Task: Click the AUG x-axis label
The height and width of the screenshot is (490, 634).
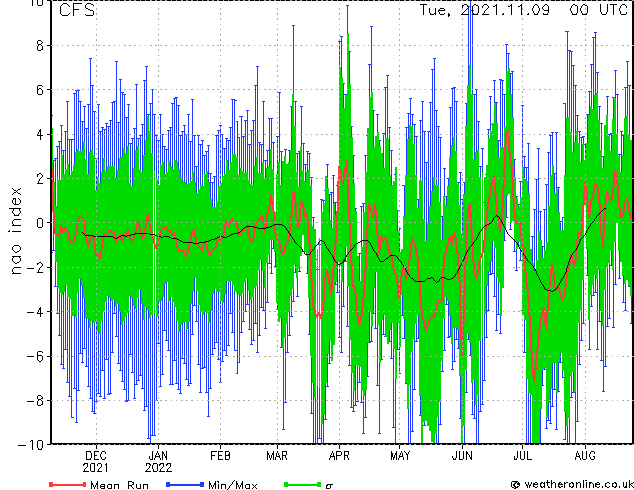Action: (x=585, y=456)
